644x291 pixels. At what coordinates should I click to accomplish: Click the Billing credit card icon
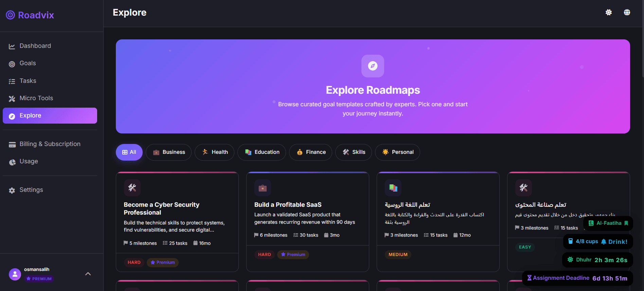12,145
